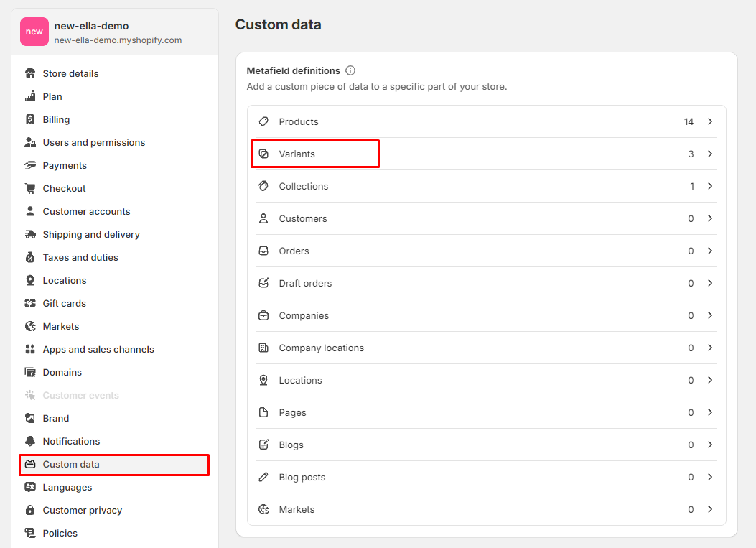Image resolution: width=756 pixels, height=548 pixels.
Task: Click the new-ella-demo store avatar
Action: [x=34, y=32]
